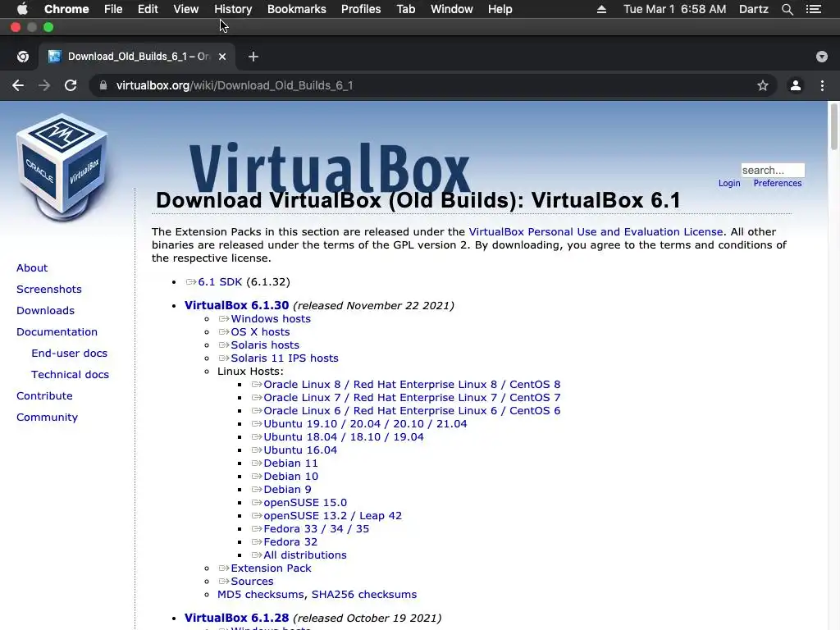Download Ubuntu 16.04 package
This screenshot has width=840, height=630.
300,450
